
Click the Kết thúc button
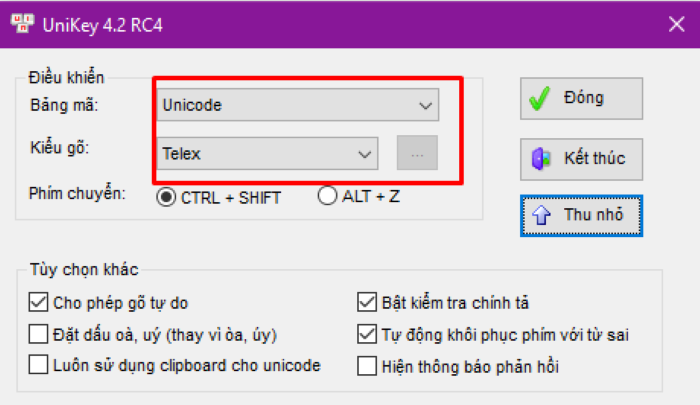[x=581, y=158]
